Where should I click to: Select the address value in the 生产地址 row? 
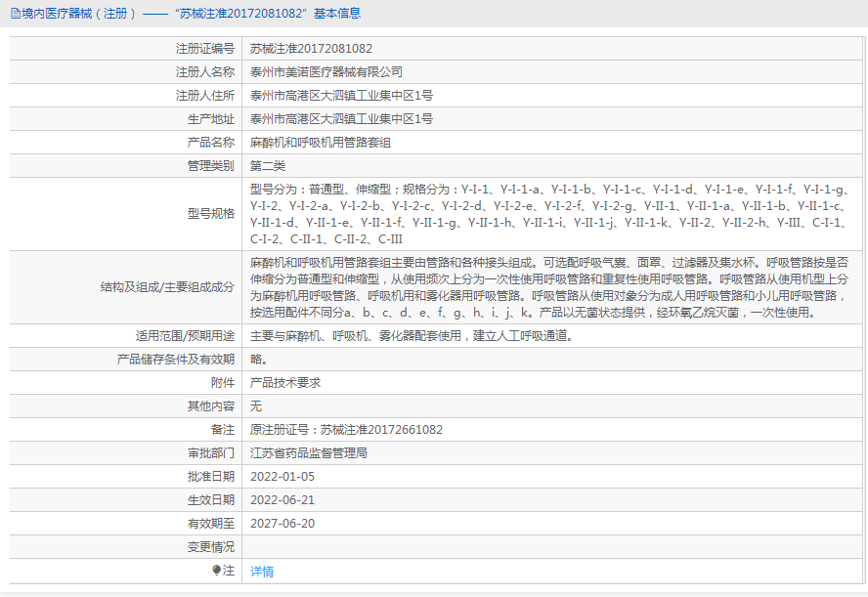341,119
